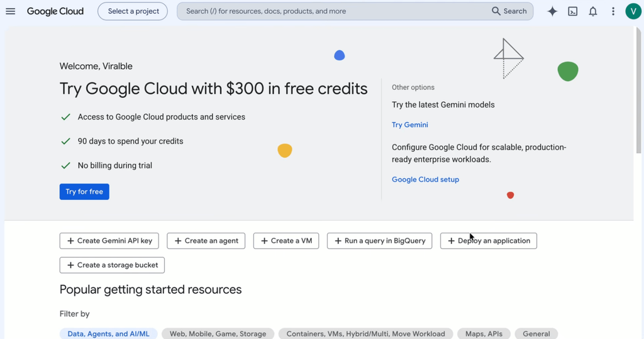The image size is (644, 339).
Task: Open the main navigation hamburger menu
Action: [10, 11]
